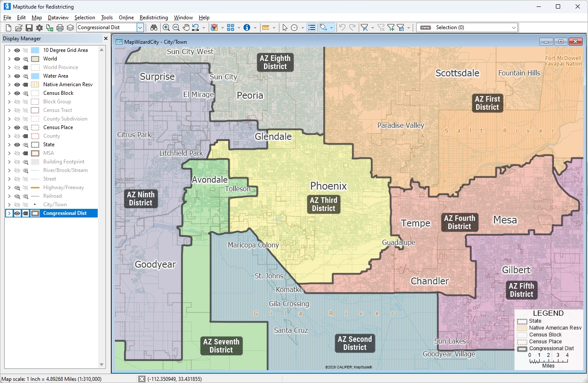Click the Highway/Freeway orange line swatch
The height and width of the screenshot is (383, 588).
[35, 187]
